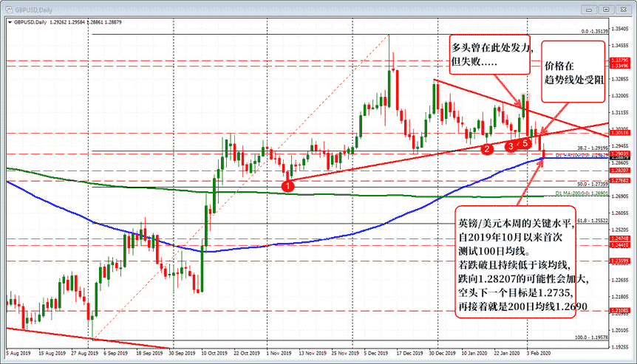This screenshot has width=637, height=364.
Task: Click the chart icon in the title bar
Action: (x=8, y=9)
